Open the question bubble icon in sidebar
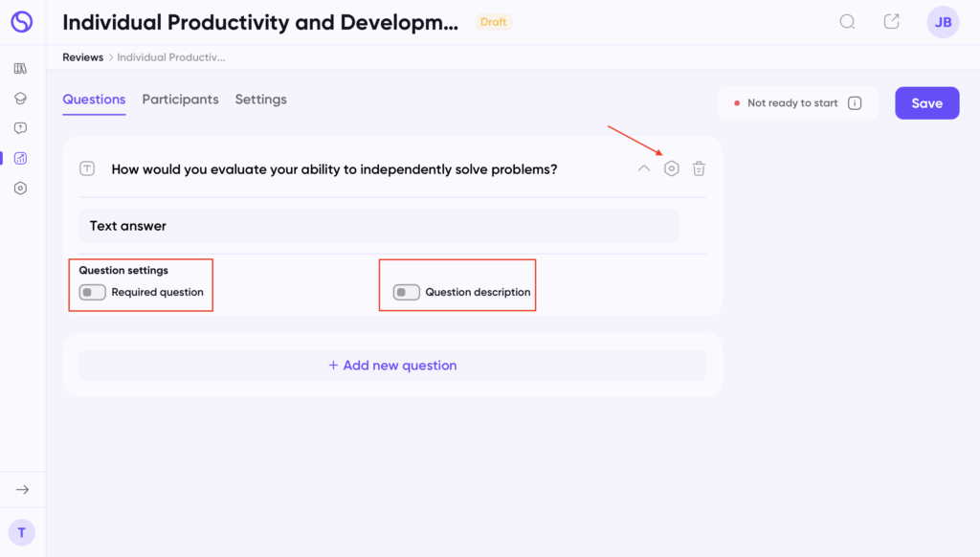980x557 pixels. 20,128
